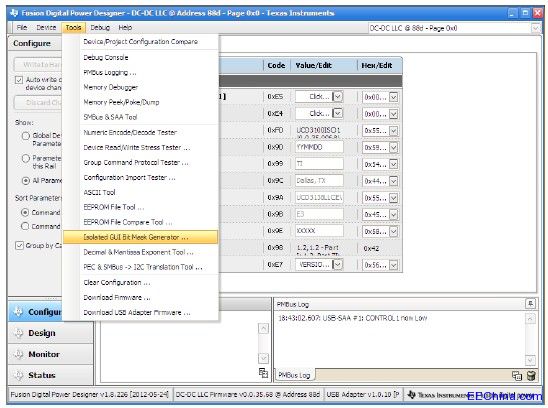Open Hex dropdown in 0x9D row
Image resolution: width=548 pixels, height=408 pixels.
click(394, 148)
